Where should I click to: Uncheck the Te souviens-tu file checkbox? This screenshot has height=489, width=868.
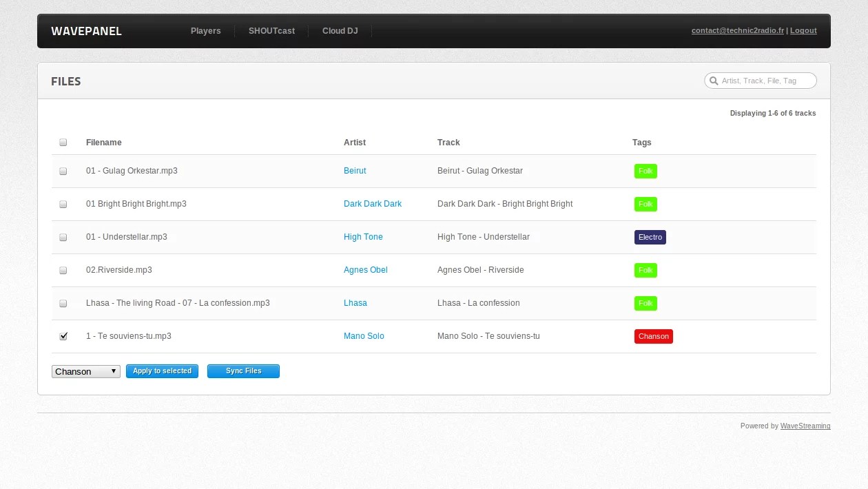63,336
